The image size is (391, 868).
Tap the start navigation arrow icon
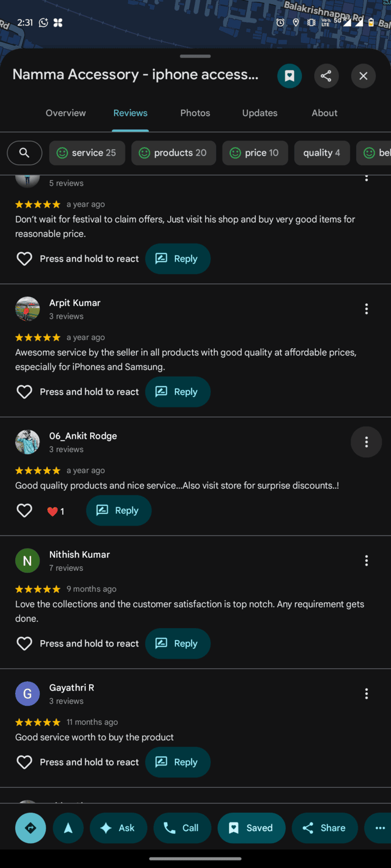point(68,828)
